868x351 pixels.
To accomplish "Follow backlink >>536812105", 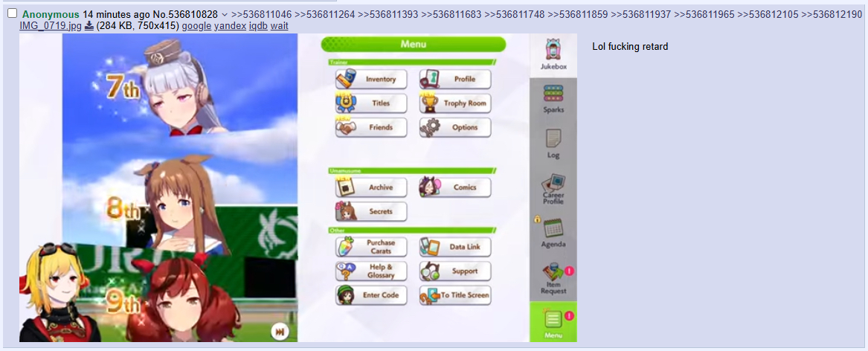I will coord(768,14).
